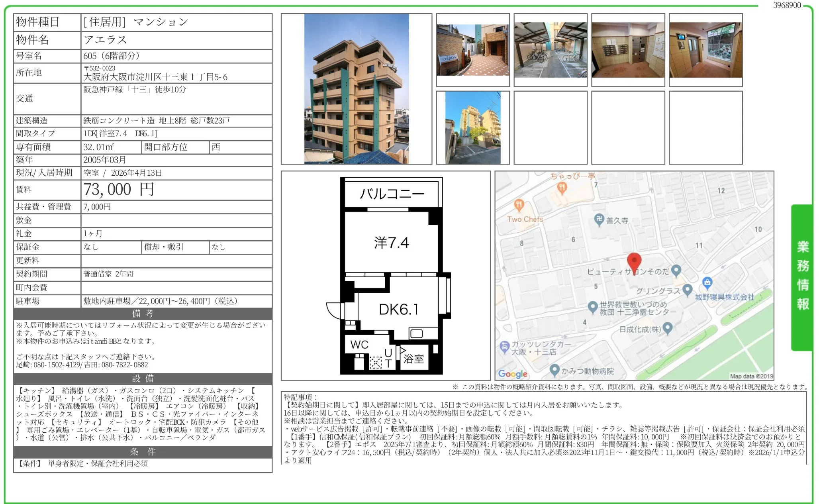Click the Two Chefs restaurant marker

(x=519, y=205)
